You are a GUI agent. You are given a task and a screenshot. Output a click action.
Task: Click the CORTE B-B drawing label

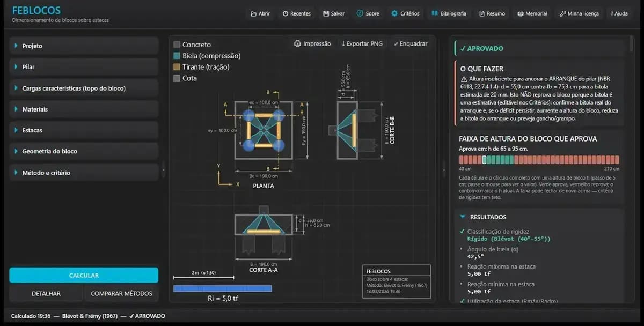click(392, 129)
